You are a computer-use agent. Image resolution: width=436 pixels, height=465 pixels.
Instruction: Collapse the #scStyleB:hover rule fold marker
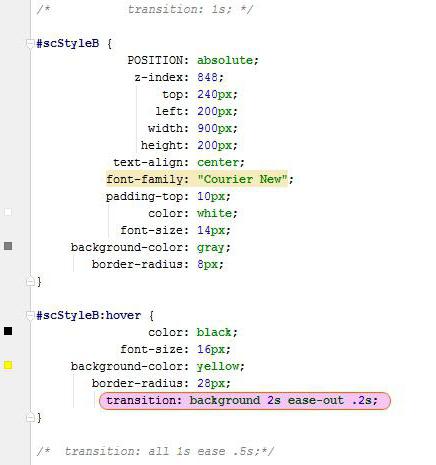pyautogui.click(x=30, y=315)
